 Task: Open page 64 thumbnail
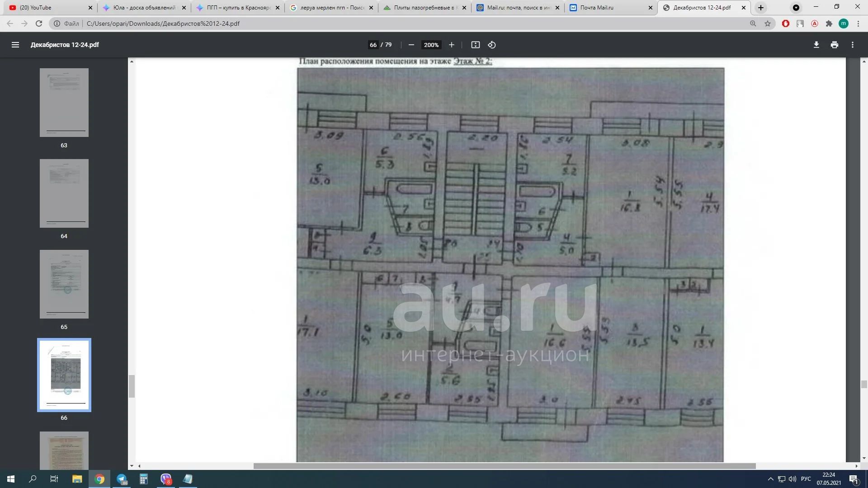tap(64, 193)
